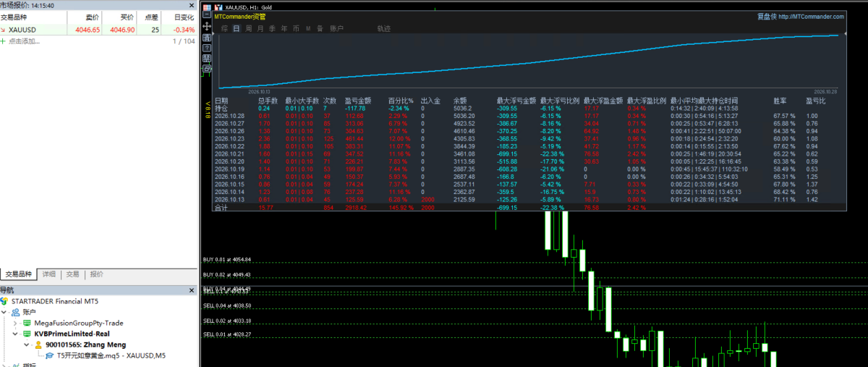Click the yellow person icon for Zhang Meng

[39, 345]
